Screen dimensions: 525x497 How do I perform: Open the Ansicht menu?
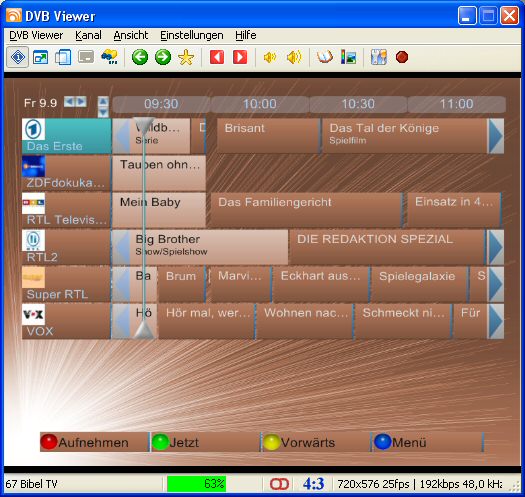131,36
